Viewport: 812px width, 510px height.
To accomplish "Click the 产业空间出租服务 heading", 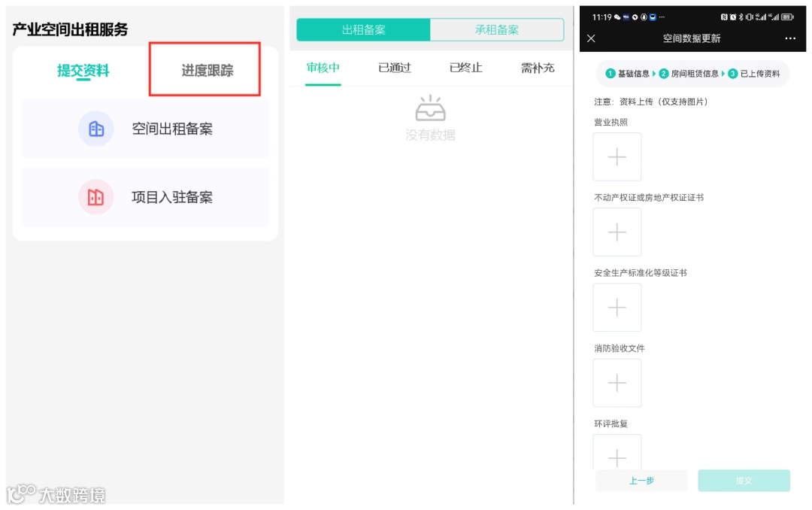I will point(70,29).
